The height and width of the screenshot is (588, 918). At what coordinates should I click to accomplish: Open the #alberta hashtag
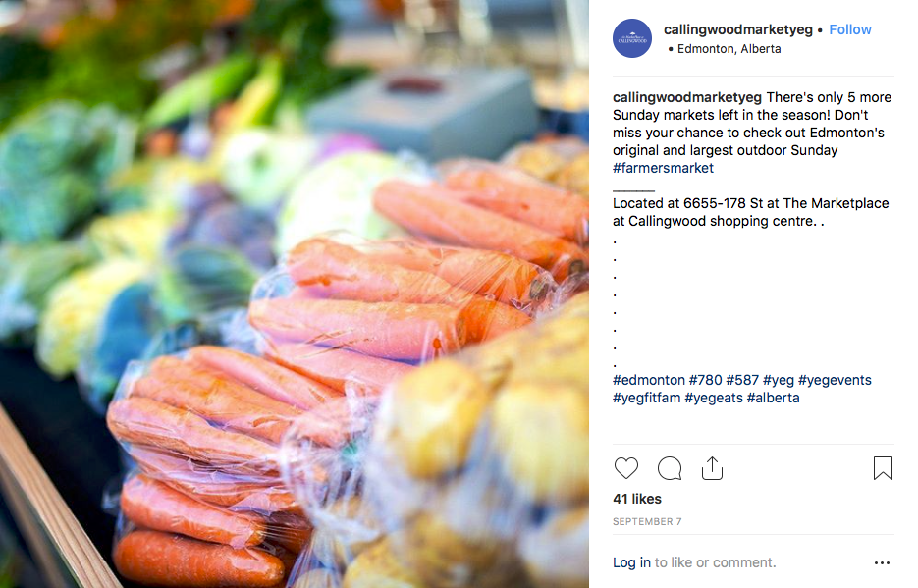(x=774, y=398)
